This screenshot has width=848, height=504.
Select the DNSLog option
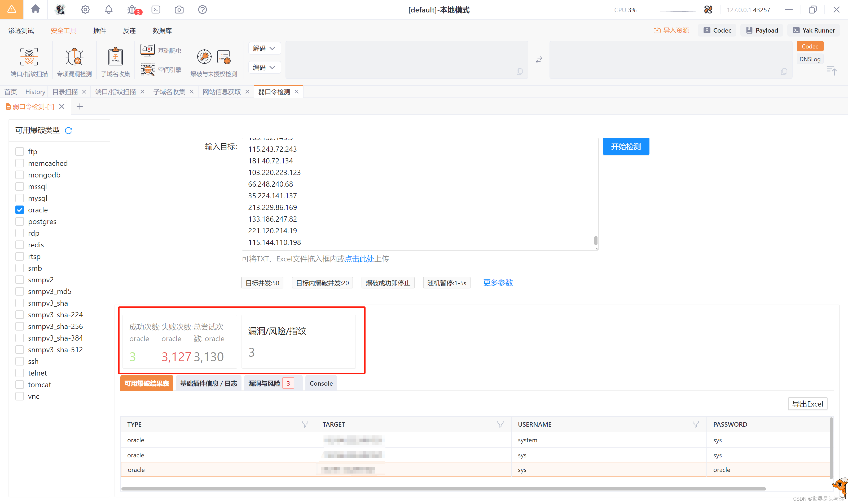tap(810, 59)
